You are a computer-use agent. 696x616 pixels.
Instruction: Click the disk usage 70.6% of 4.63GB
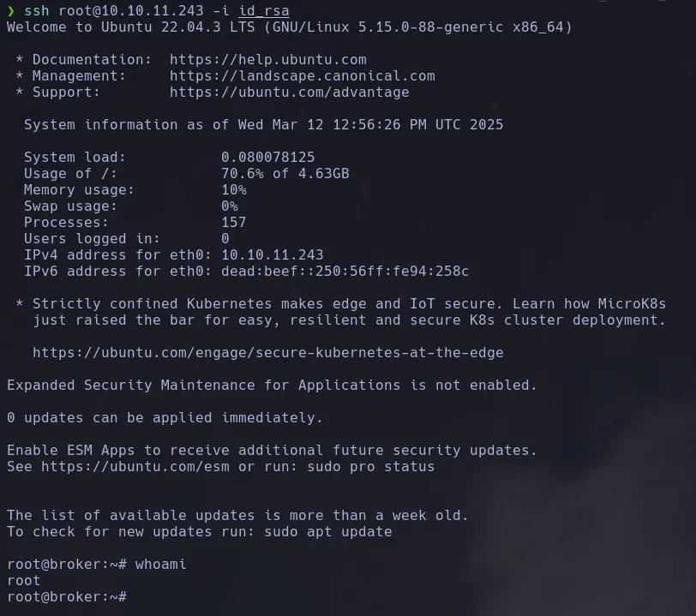click(285, 174)
